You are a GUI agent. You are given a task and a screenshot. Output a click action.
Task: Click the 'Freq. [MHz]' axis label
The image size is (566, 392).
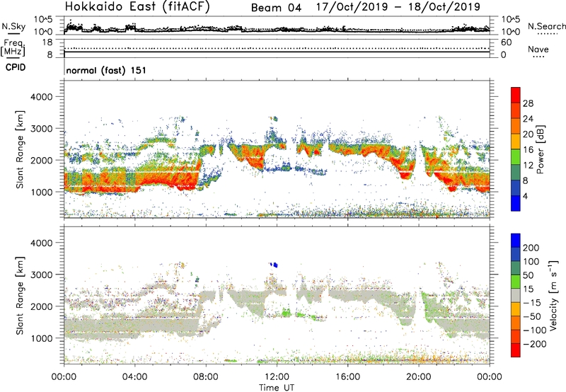[x=13, y=47]
